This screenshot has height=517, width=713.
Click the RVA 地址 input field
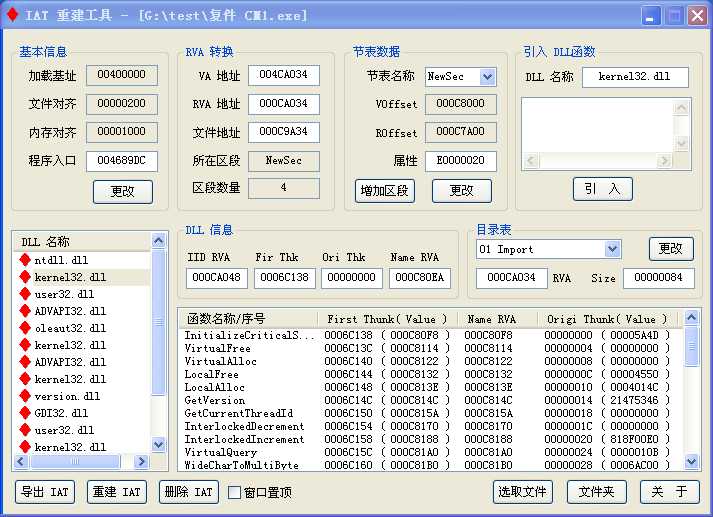coord(284,104)
